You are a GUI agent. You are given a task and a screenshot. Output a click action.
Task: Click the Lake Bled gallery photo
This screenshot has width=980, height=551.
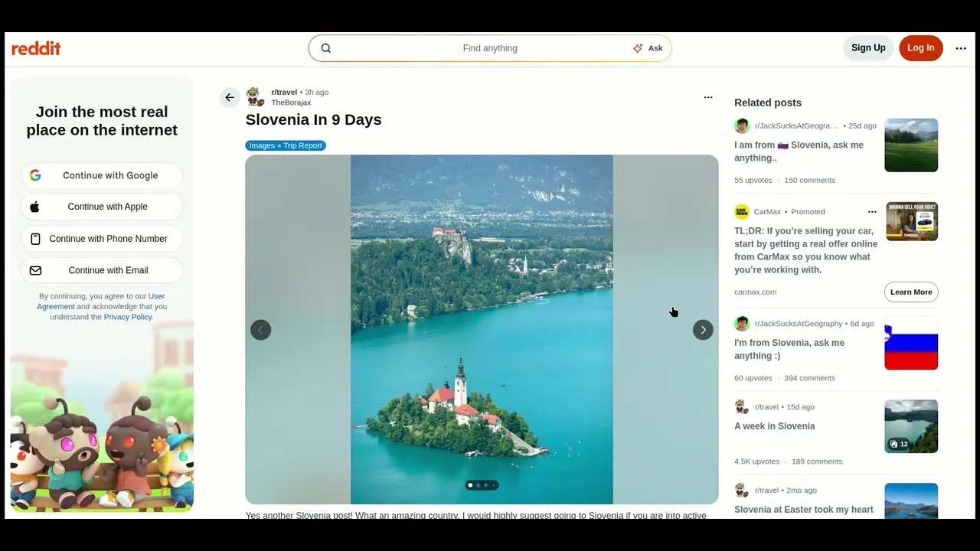click(482, 330)
